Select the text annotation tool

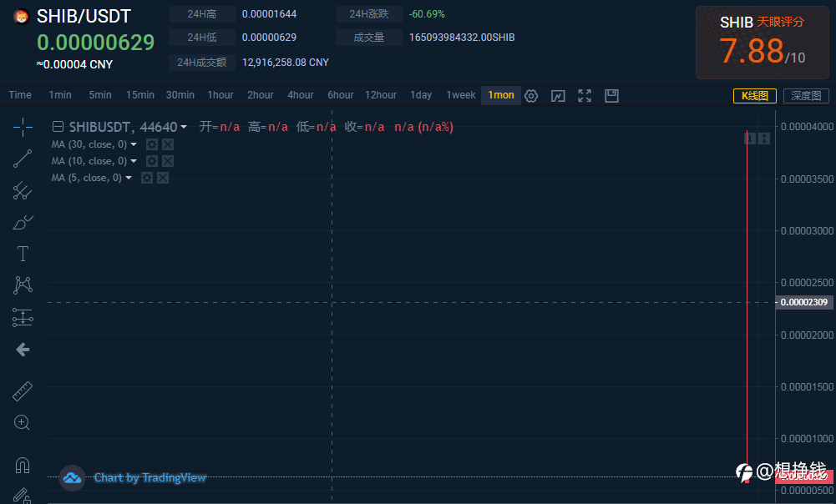click(23, 254)
